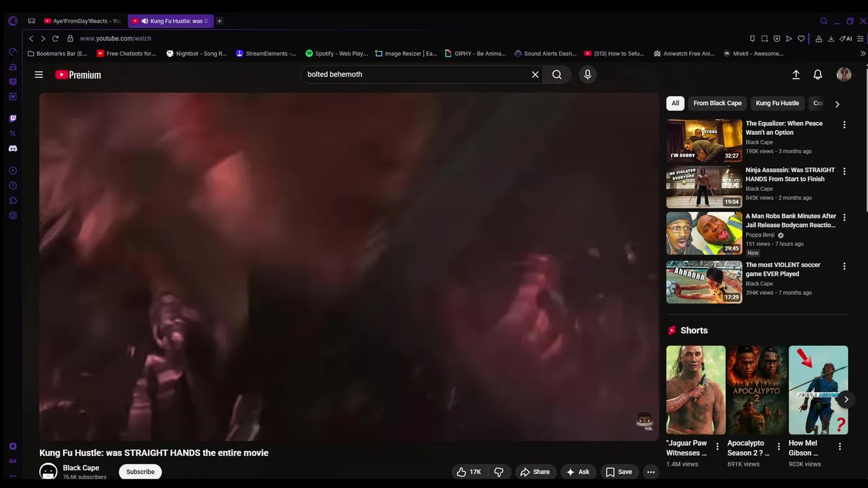Subscribe to the Black Cape channel

pos(140,472)
